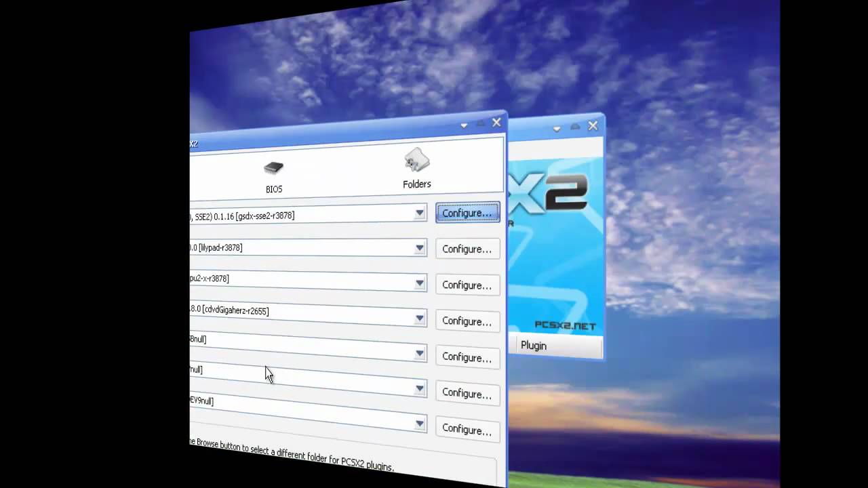Viewport: 868px width, 488px height.
Task: Open the Folders tab with folder icon
Action: click(416, 169)
